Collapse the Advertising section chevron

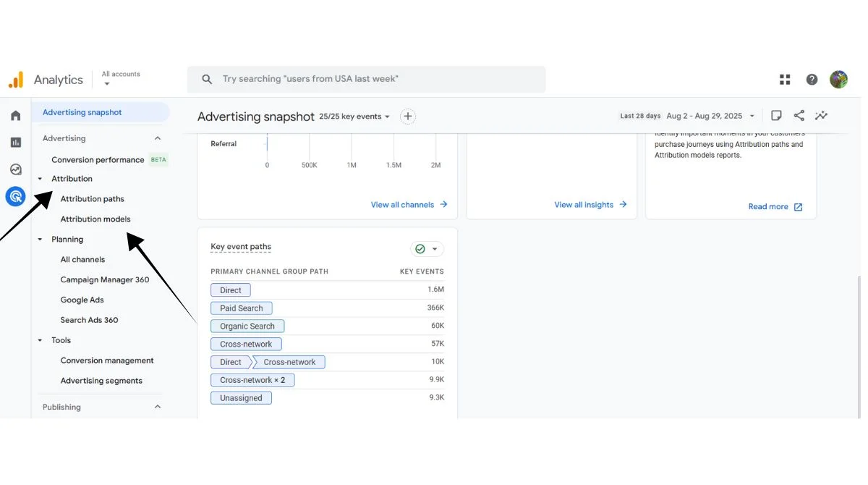coord(158,138)
